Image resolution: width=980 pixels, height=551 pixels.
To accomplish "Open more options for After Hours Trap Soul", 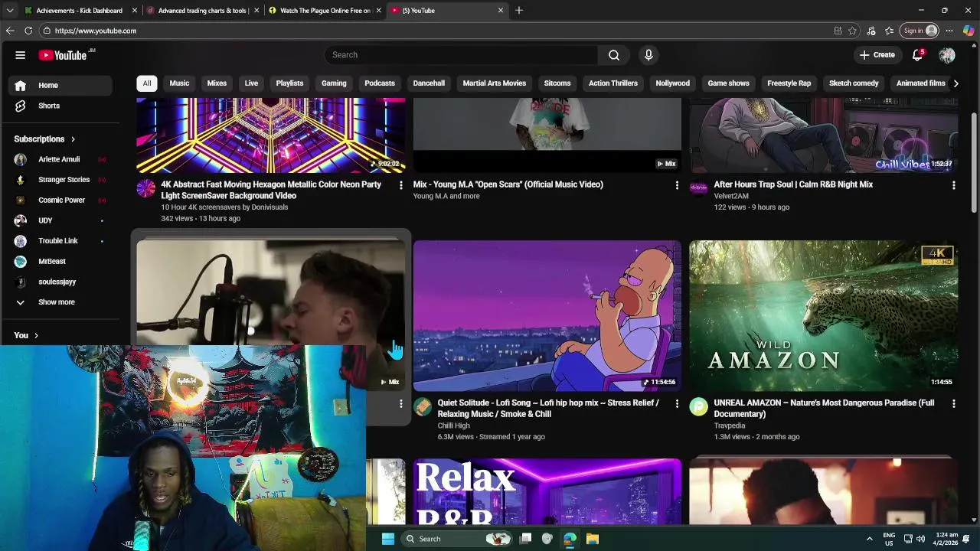I will [953, 185].
